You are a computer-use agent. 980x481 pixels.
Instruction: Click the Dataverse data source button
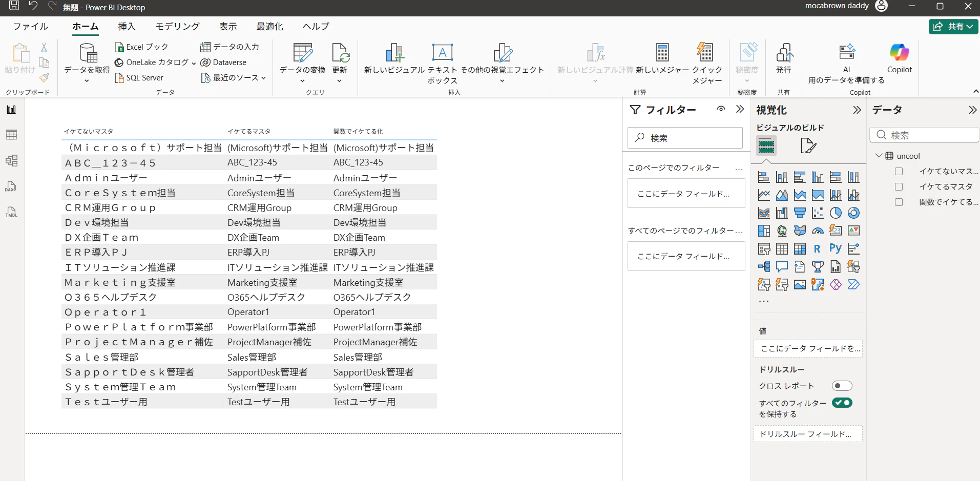click(x=223, y=62)
